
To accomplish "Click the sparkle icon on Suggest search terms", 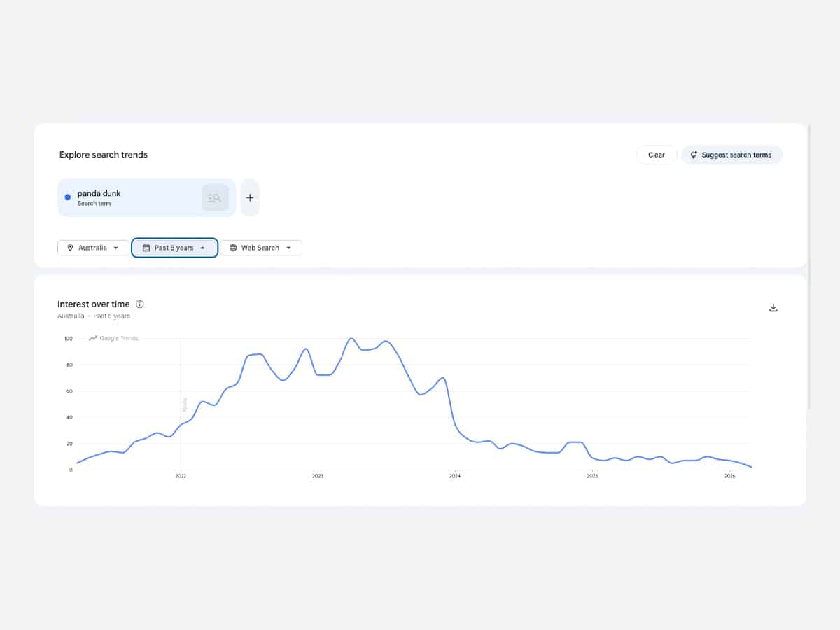I will pyautogui.click(x=694, y=155).
